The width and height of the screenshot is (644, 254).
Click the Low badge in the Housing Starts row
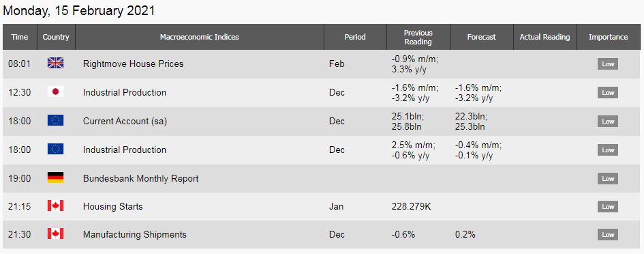[608, 207]
